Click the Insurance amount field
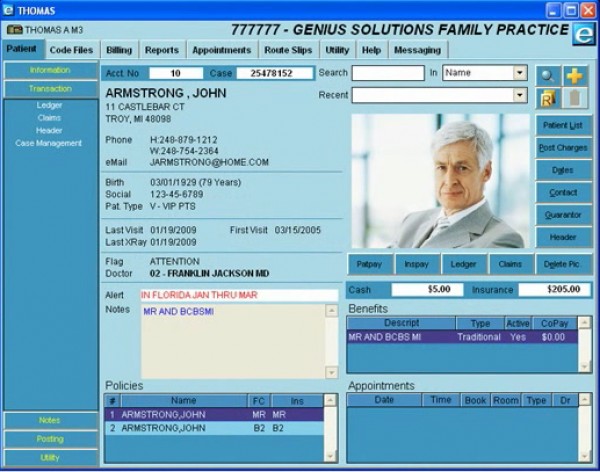This screenshot has height=472, width=600. [x=554, y=289]
